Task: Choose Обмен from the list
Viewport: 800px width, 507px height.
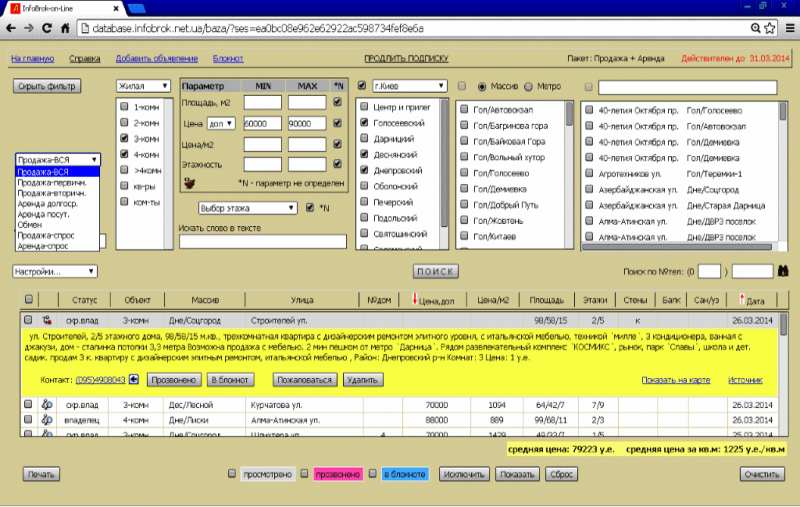Action: tap(58, 224)
